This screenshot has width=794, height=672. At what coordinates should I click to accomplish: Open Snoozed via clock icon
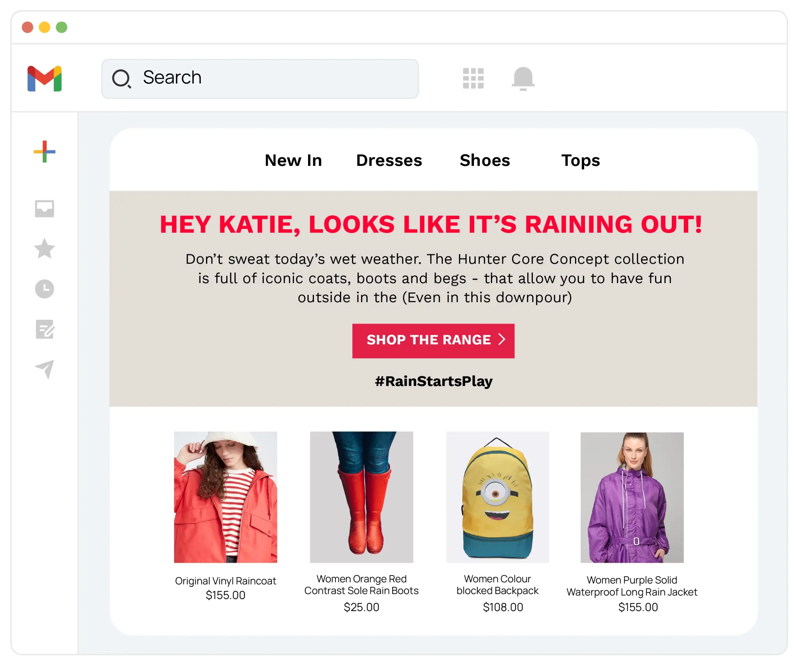point(45,289)
